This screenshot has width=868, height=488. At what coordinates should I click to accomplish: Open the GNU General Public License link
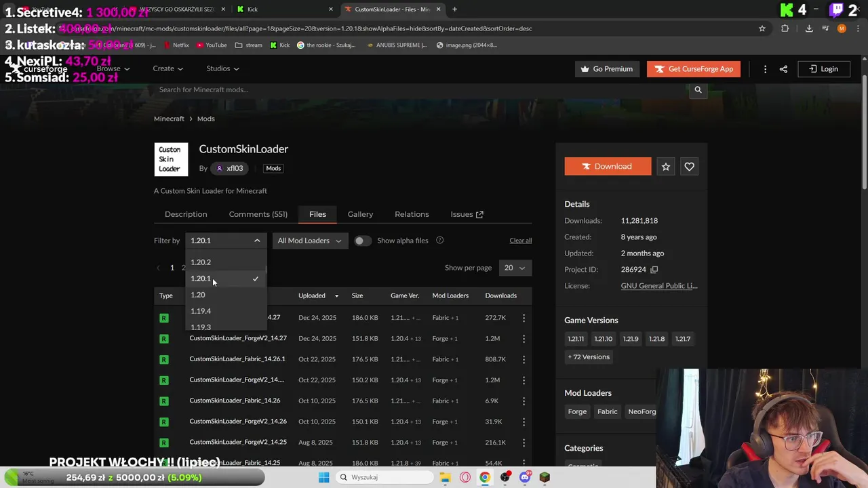659,286
